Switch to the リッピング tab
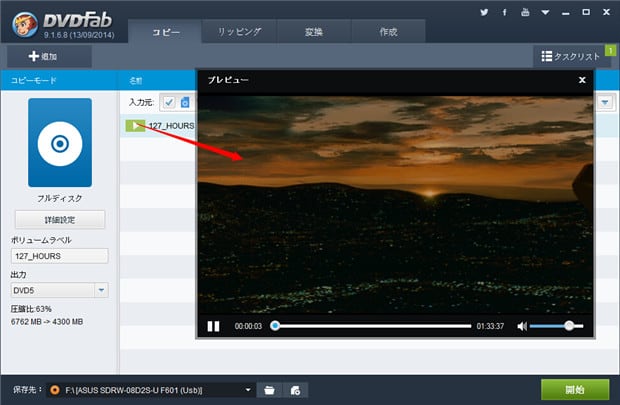The width and height of the screenshot is (620, 405). tap(240, 32)
